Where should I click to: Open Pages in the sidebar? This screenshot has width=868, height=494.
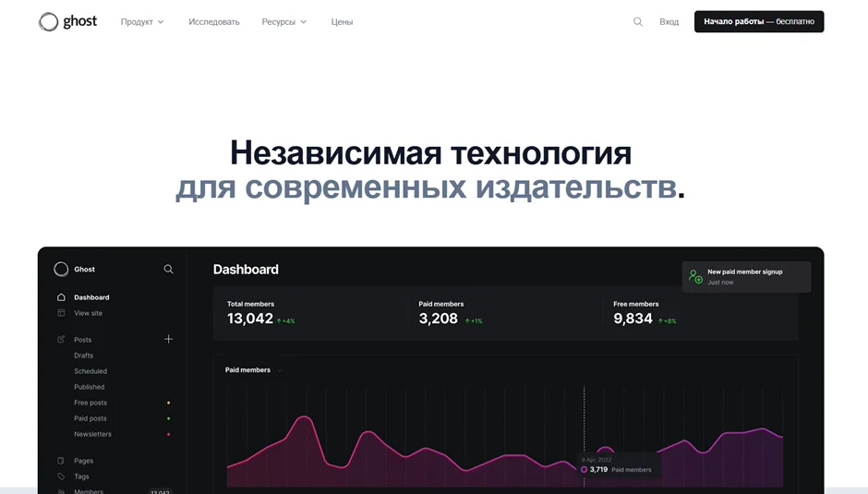pyautogui.click(x=84, y=461)
